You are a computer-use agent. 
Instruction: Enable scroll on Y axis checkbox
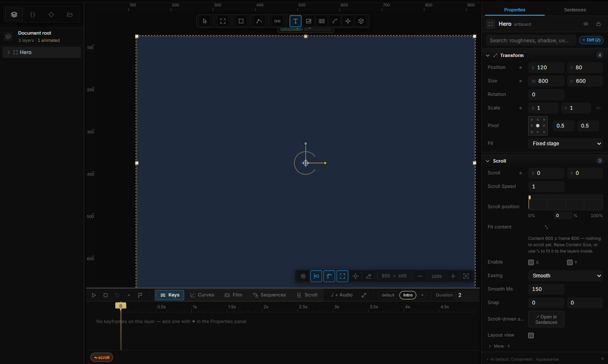pos(570,262)
